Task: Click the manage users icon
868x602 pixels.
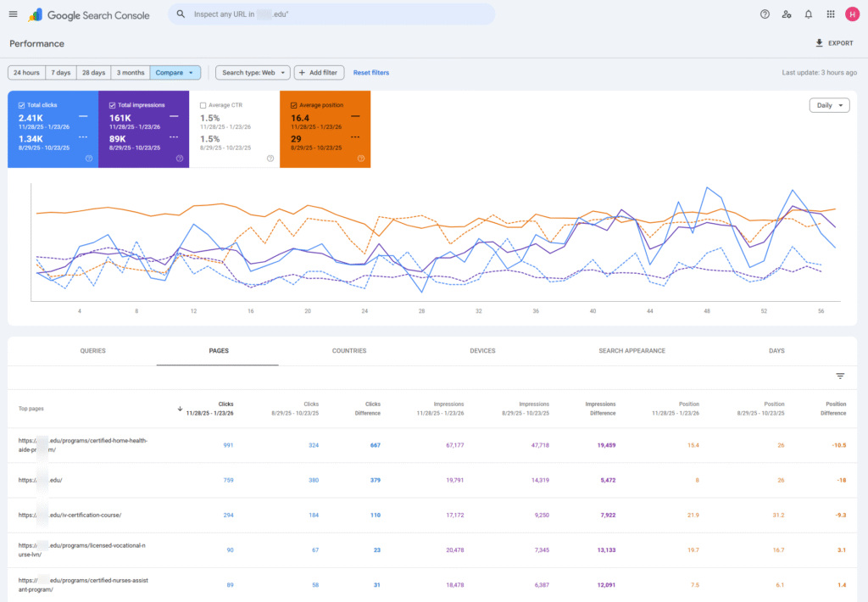Action: tap(787, 14)
